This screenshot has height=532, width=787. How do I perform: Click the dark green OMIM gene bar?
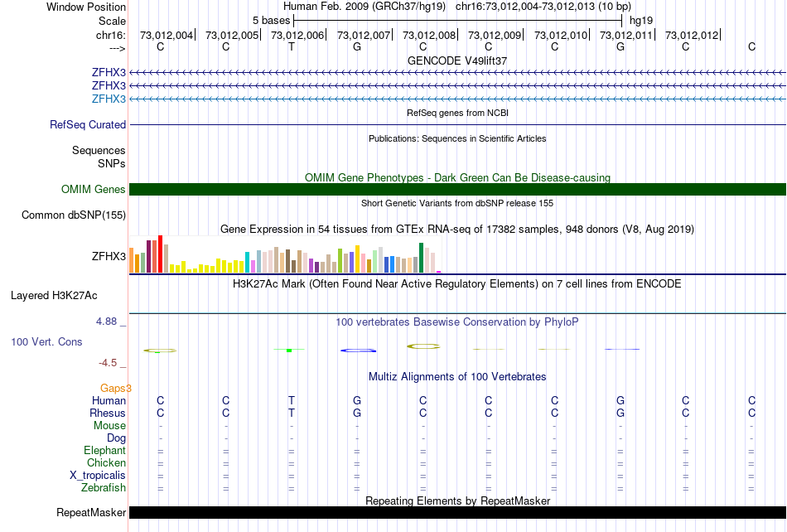[x=457, y=189]
